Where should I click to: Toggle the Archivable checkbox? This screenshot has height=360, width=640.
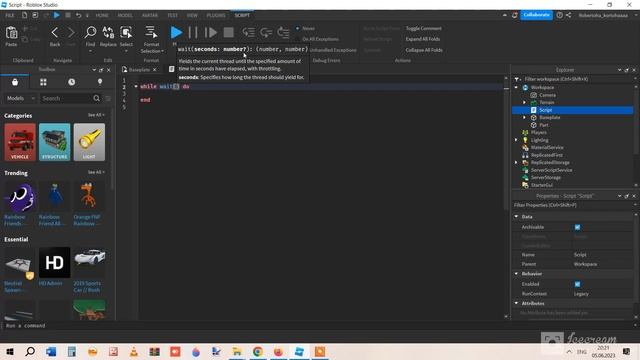(578, 227)
